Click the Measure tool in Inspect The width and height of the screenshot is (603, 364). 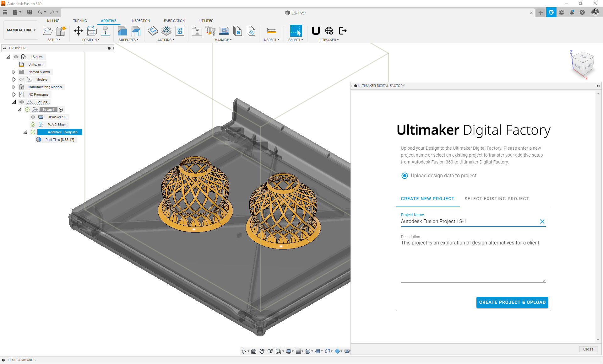[271, 31]
